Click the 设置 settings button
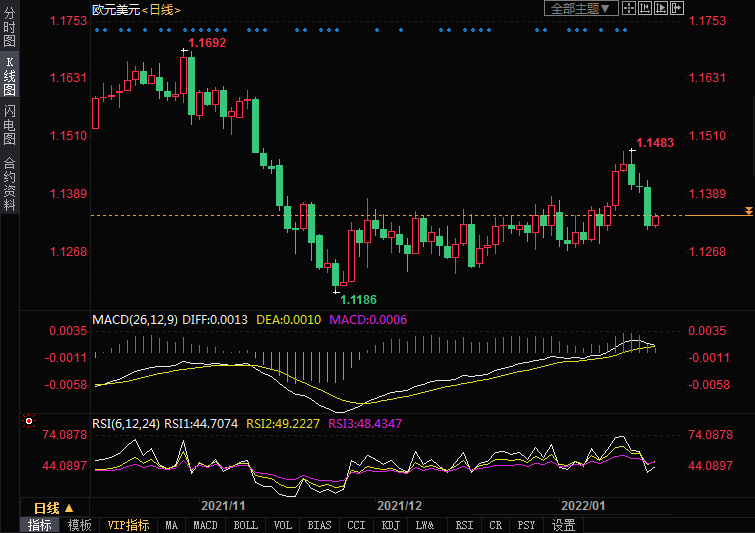 click(563, 525)
